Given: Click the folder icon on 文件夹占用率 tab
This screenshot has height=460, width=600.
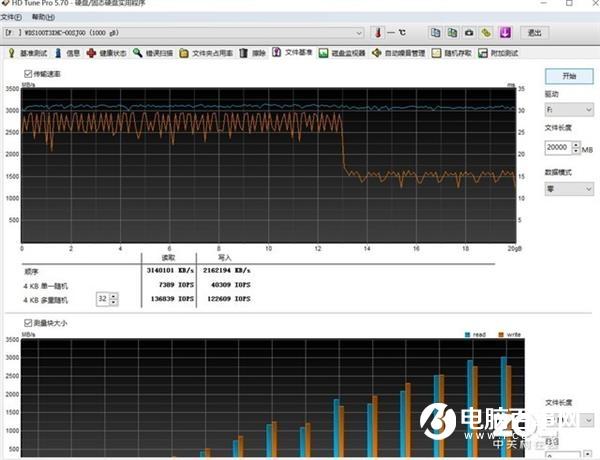Looking at the screenshot, I should coord(184,53).
